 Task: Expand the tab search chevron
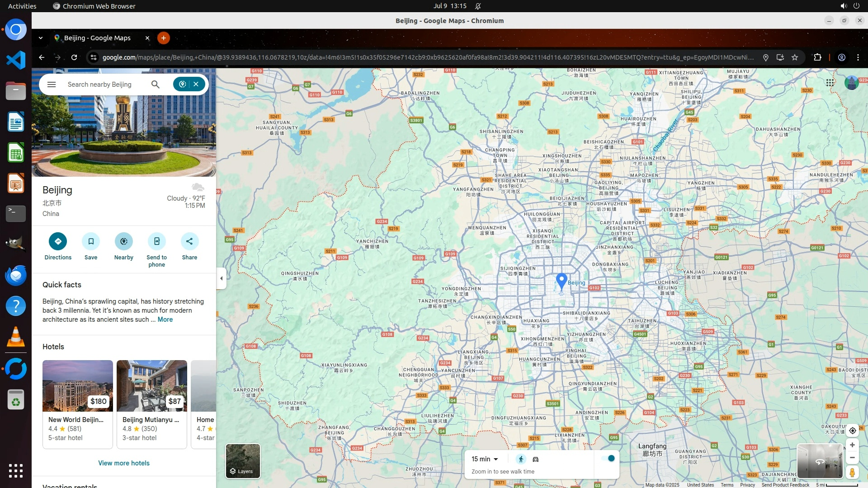click(x=41, y=38)
